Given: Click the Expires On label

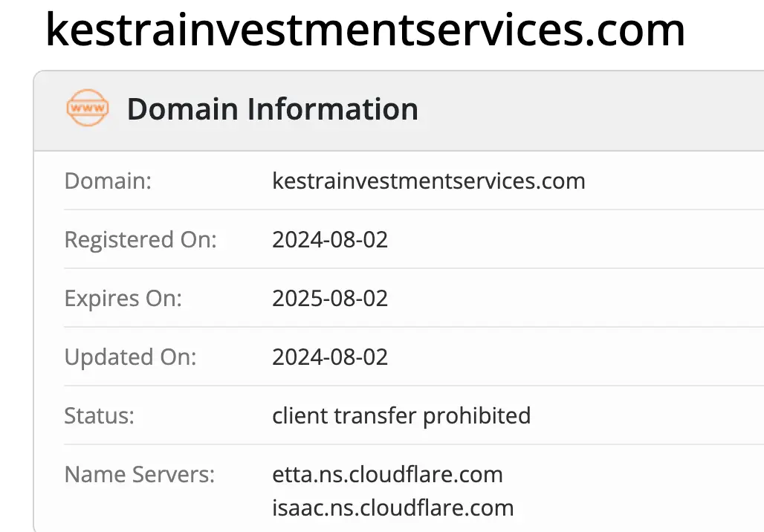Looking at the screenshot, I should 123,298.
